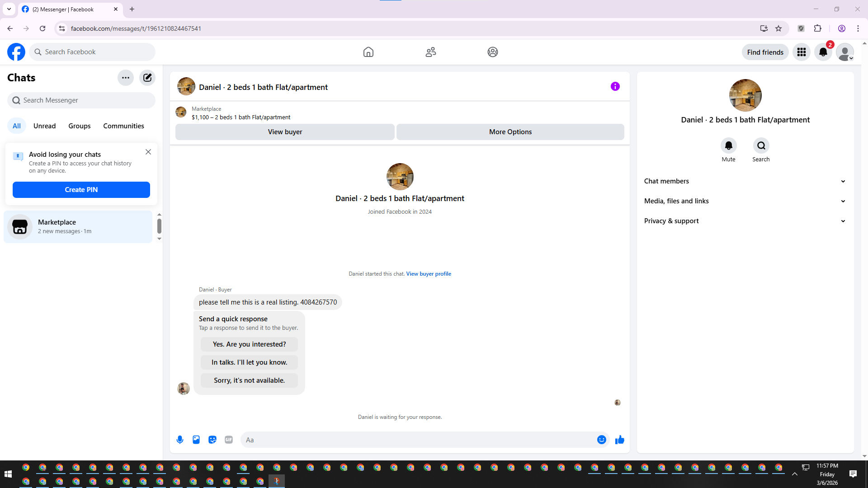The height and width of the screenshot is (488, 868).
Task: Click the Create PIN button
Action: tap(81, 190)
